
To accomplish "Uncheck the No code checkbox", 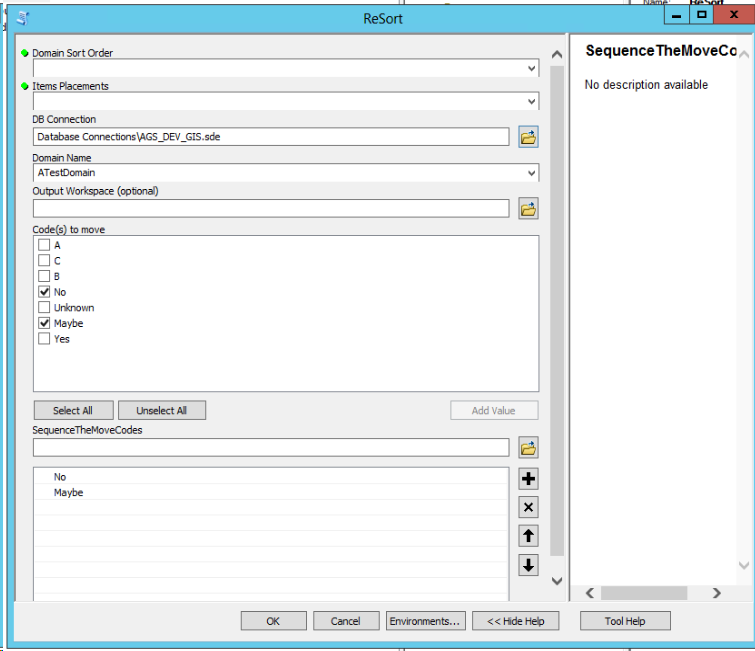I will (44, 292).
